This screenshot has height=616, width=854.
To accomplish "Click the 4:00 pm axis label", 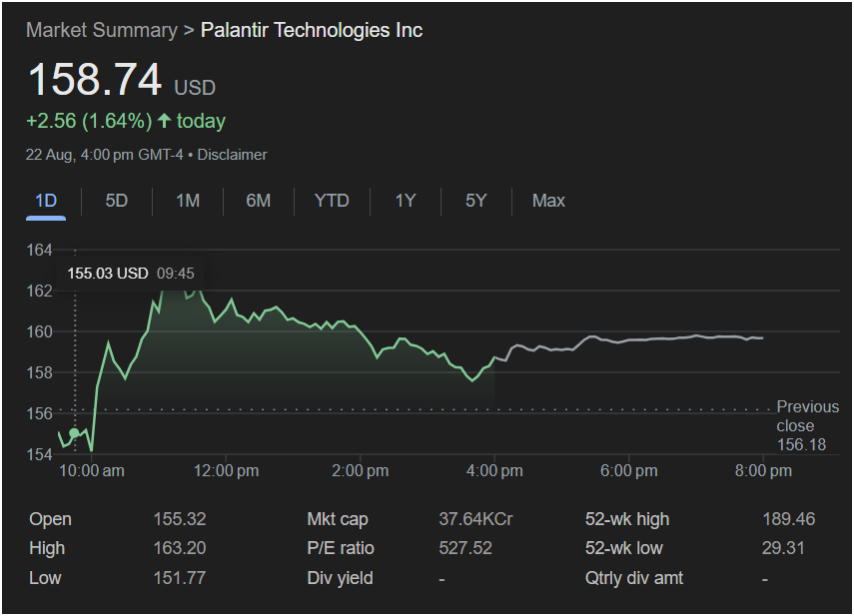I will coord(494,471).
